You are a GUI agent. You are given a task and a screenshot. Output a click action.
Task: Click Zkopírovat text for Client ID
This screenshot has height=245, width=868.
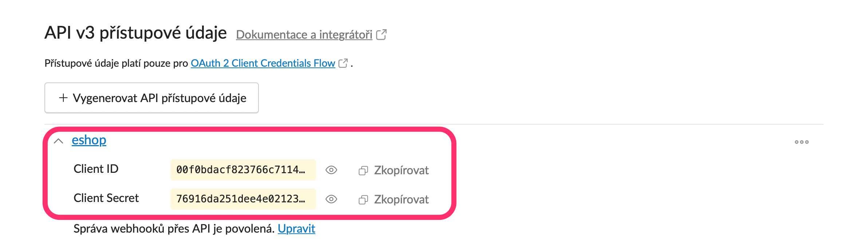(x=401, y=170)
